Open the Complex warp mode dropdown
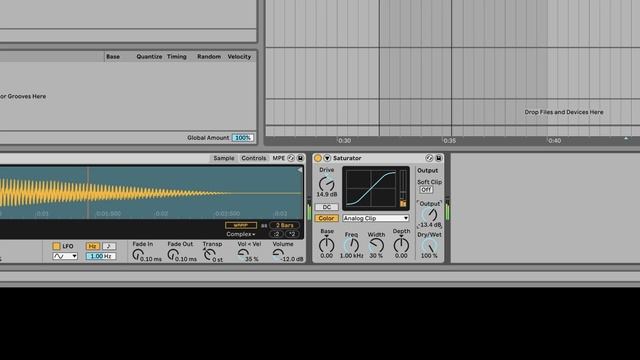Viewport: 640px width, 360px height. click(x=241, y=234)
